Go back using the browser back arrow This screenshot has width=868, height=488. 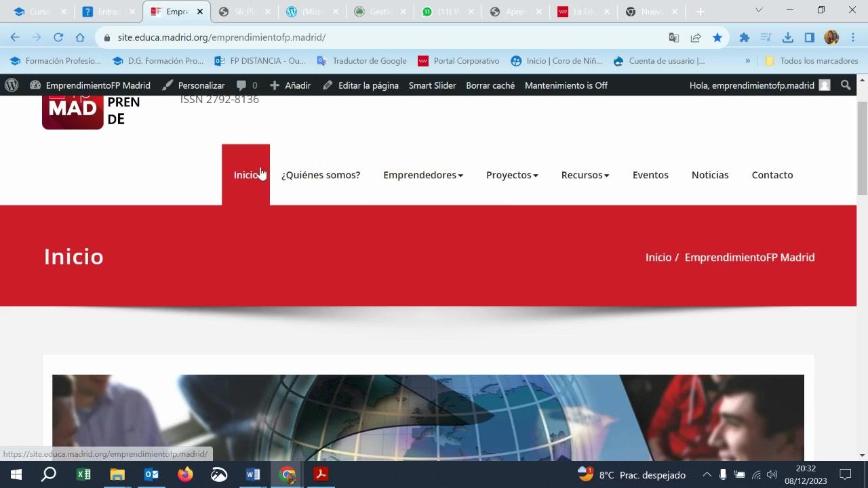pyautogui.click(x=15, y=37)
